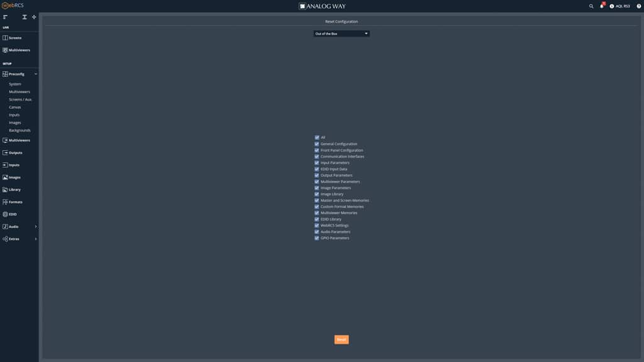Expand the Audio submenu arrow
Screen dimensions: 644x362
coord(36,227)
